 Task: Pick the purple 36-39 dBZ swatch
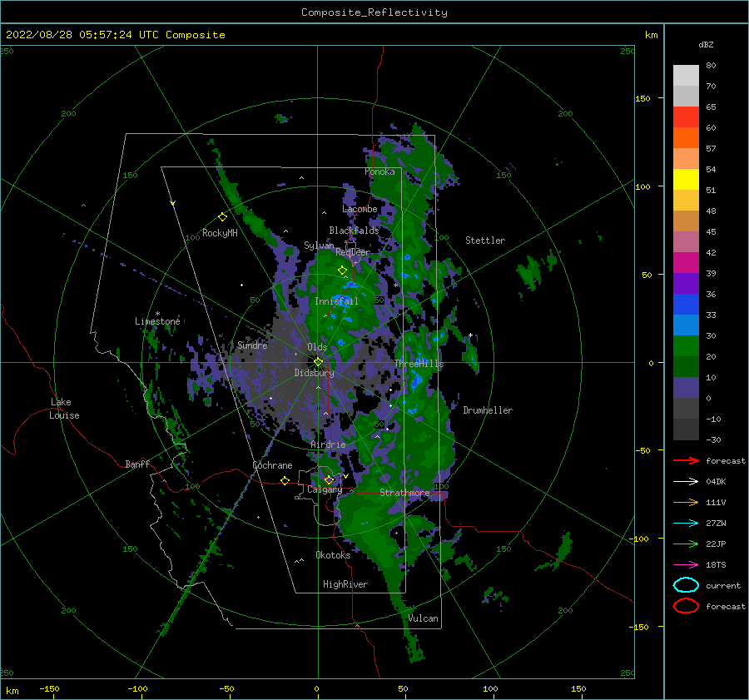click(686, 284)
